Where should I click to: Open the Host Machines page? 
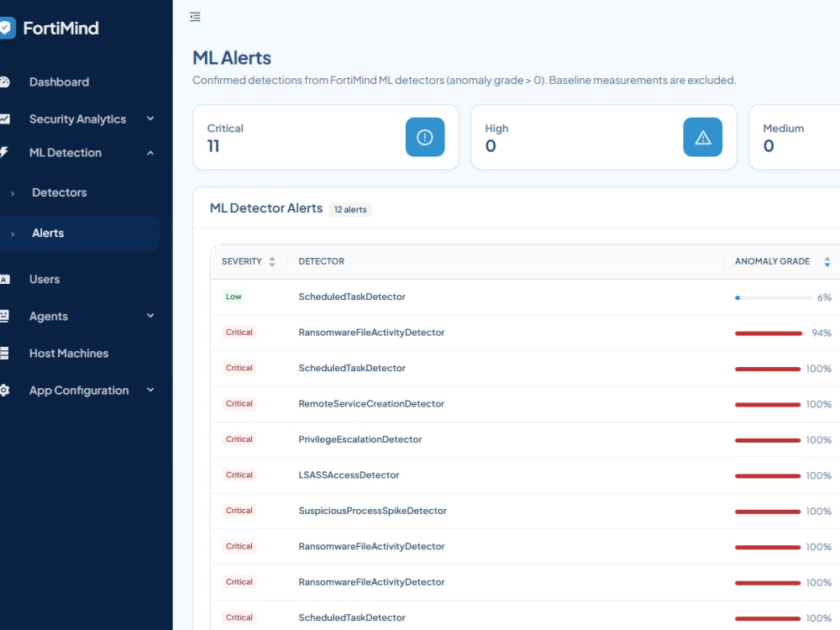click(69, 353)
